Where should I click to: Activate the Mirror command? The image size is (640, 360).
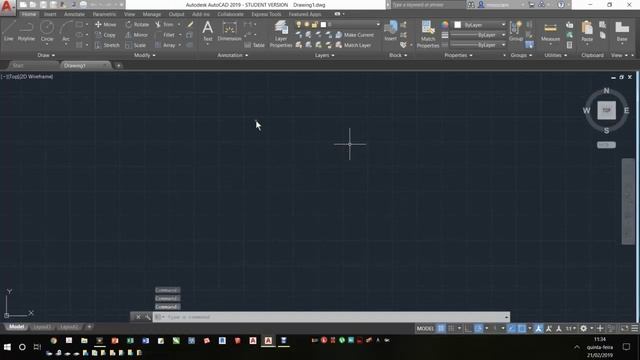click(x=137, y=35)
